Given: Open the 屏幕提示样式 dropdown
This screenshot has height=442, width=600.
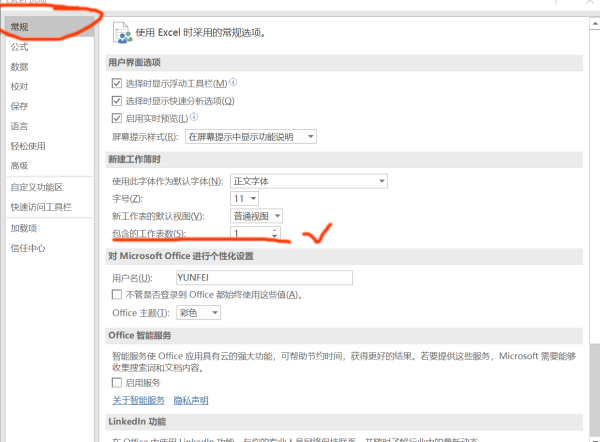Looking at the screenshot, I should 251,137.
